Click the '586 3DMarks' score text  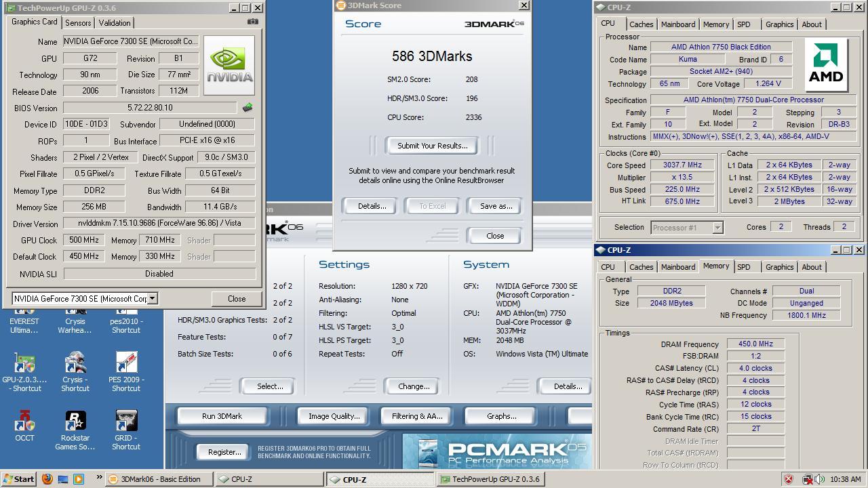coord(432,56)
